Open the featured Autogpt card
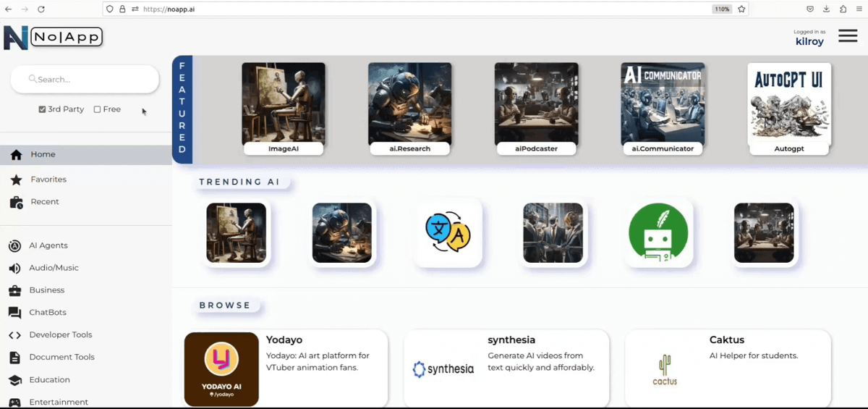868x409 pixels. (x=788, y=109)
